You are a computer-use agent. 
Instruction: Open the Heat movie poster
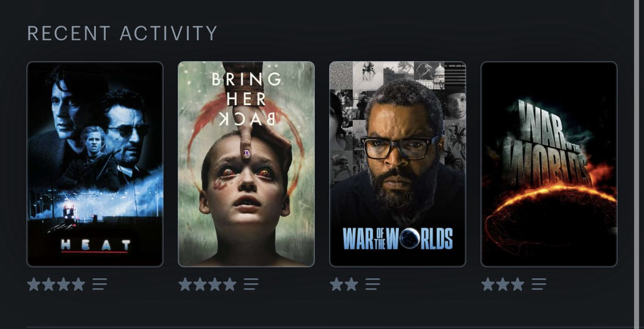[x=95, y=164]
